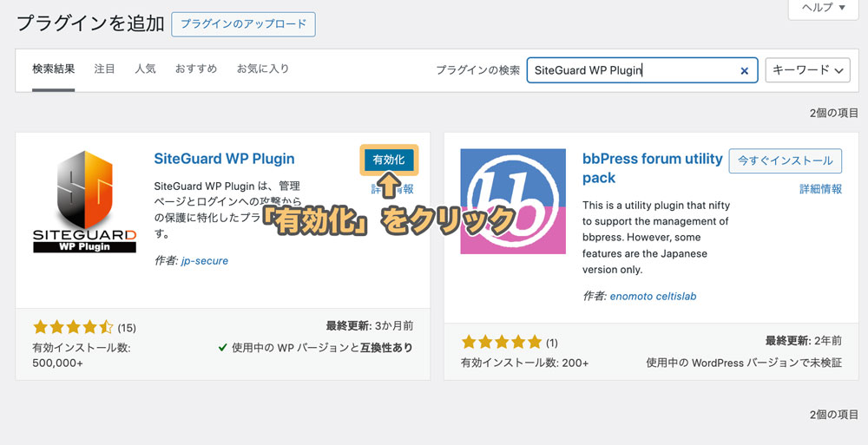Click the プラグインのアップロード button
The height and width of the screenshot is (445, 868).
(243, 24)
